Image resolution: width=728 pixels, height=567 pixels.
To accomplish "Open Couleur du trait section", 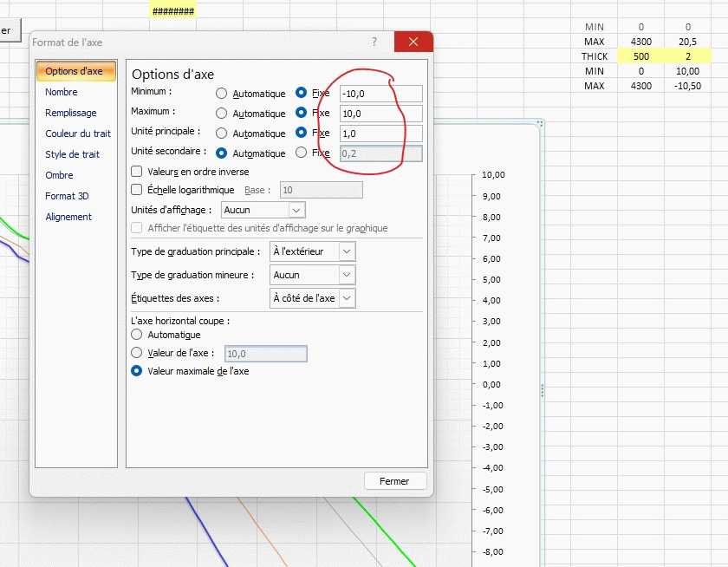I will pos(78,134).
